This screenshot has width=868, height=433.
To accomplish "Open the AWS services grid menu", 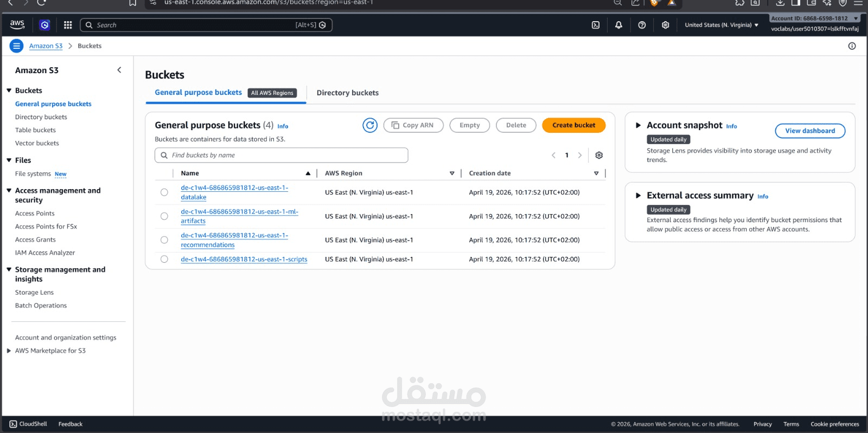I will [68, 25].
